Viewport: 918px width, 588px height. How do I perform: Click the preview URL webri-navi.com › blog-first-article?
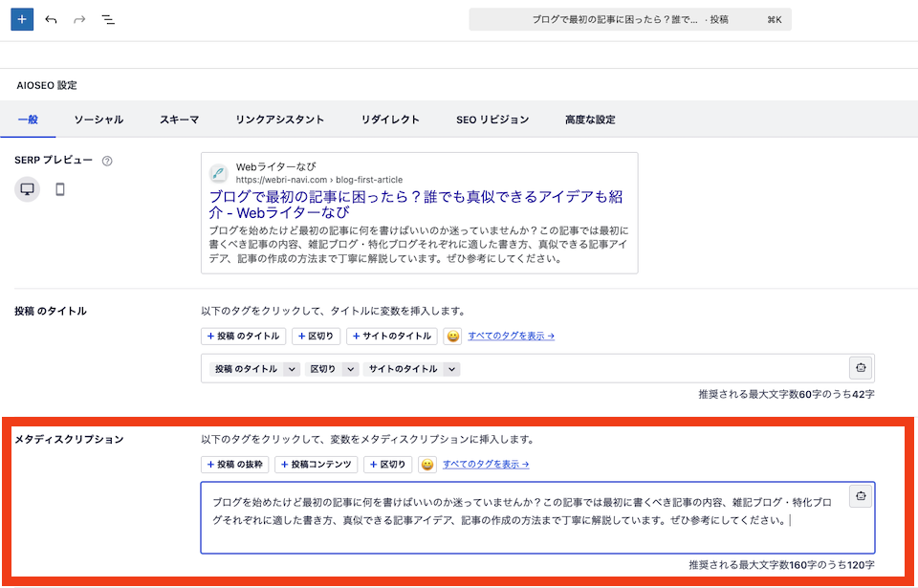319,180
